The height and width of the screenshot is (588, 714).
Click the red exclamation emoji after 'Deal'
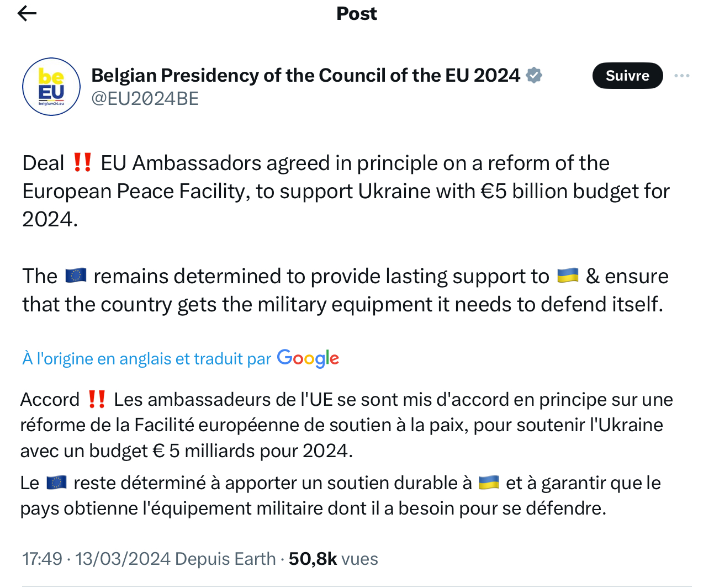pos(82,163)
